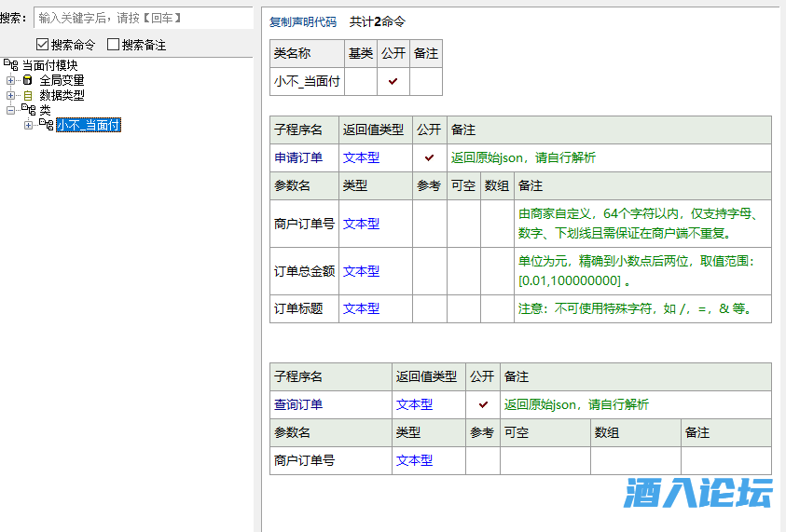Click the 公开 checkmark in 申请订单 row
The width and height of the screenshot is (786, 532).
coord(429,158)
